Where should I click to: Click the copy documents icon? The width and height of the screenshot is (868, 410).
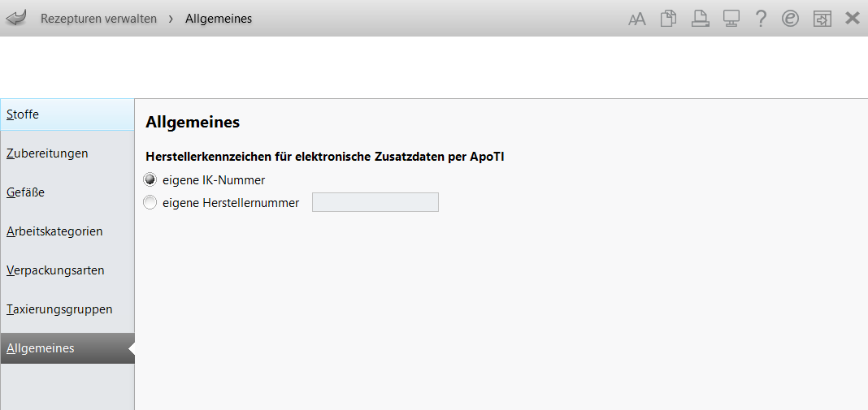pyautogui.click(x=669, y=19)
